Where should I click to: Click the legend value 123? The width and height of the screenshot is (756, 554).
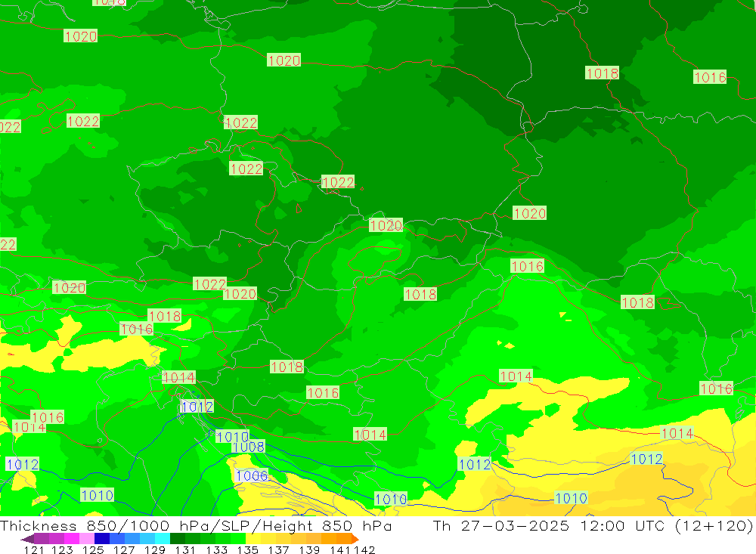click(x=62, y=549)
